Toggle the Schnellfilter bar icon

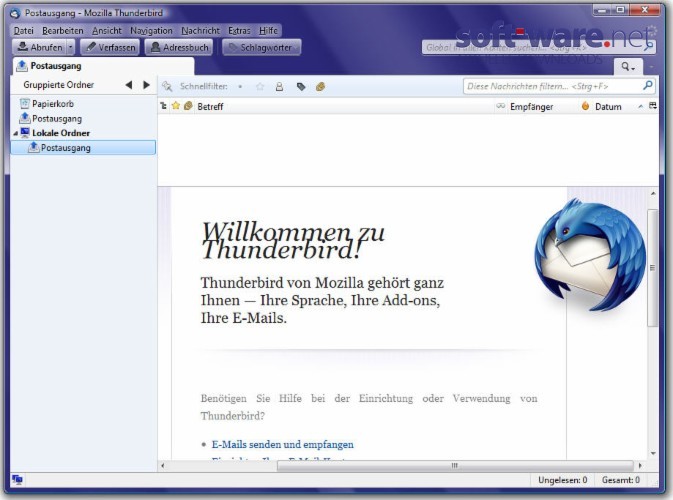tap(167, 87)
